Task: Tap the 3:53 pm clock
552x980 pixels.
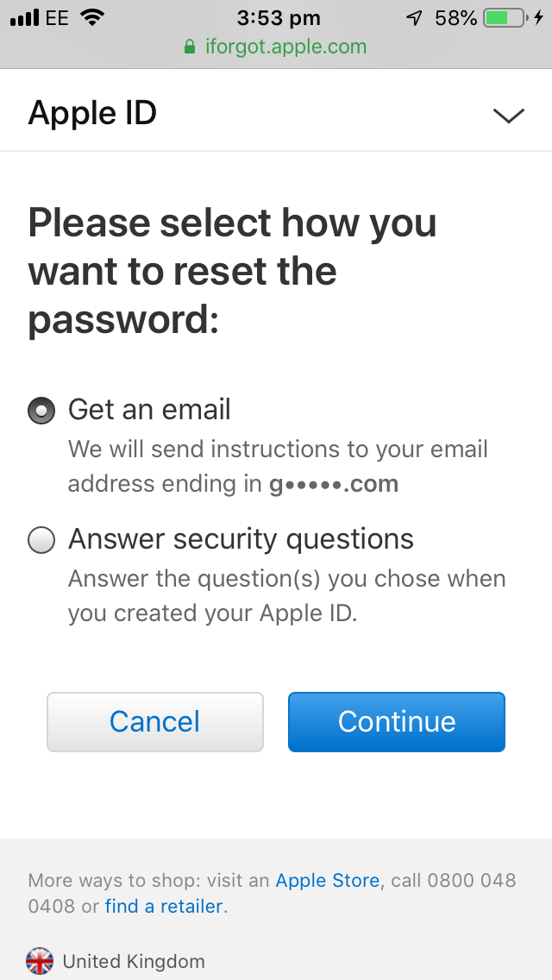Action: pos(278,17)
